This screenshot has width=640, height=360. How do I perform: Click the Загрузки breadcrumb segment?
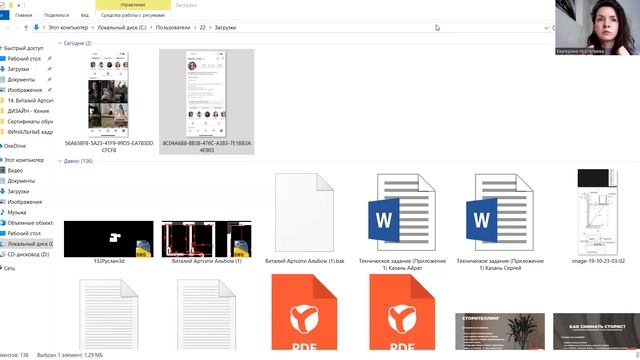(x=225, y=28)
